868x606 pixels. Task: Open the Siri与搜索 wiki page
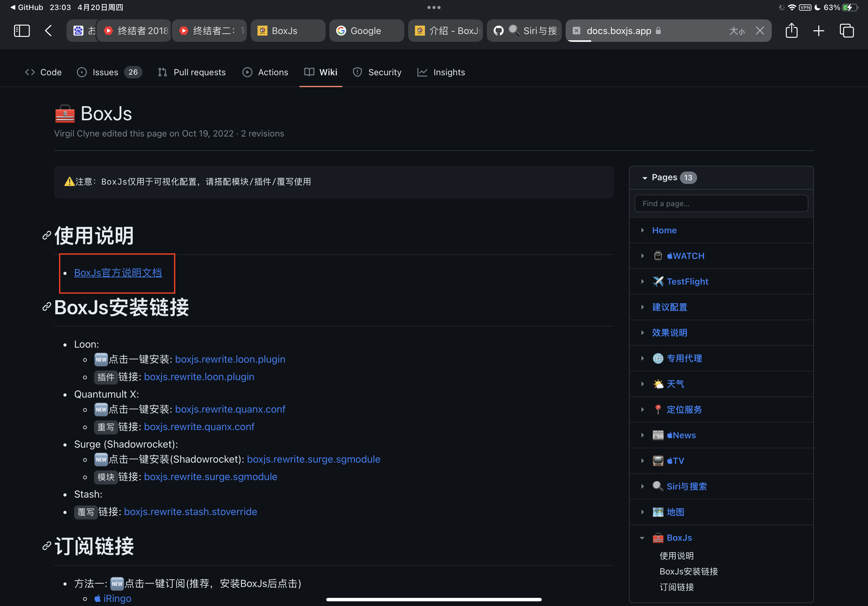pos(686,487)
